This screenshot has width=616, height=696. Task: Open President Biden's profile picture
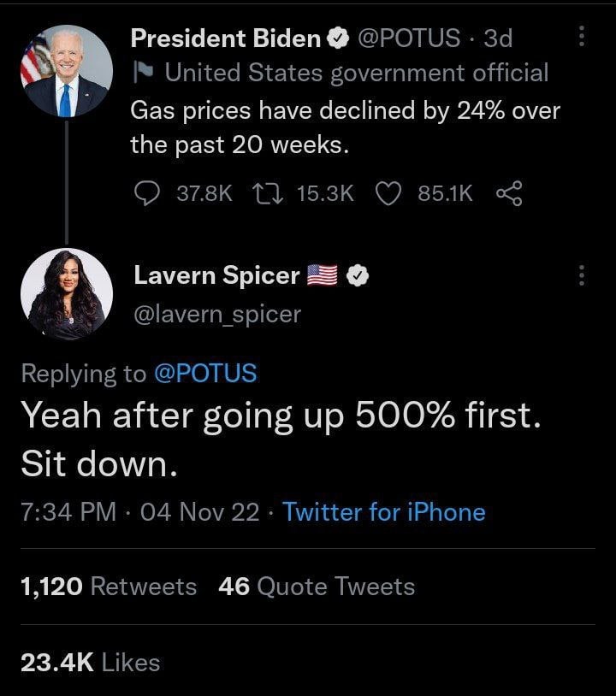[66, 72]
